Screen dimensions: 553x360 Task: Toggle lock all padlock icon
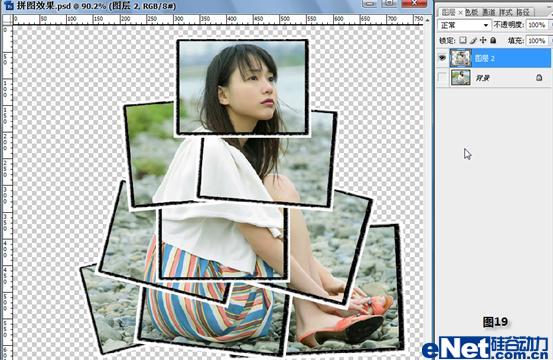(493, 41)
